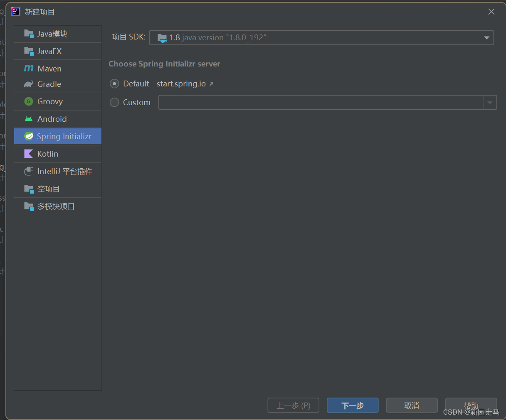The height and width of the screenshot is (420, 506).
Task: Choose Spring Initializr project type
Action: (58, 136)
